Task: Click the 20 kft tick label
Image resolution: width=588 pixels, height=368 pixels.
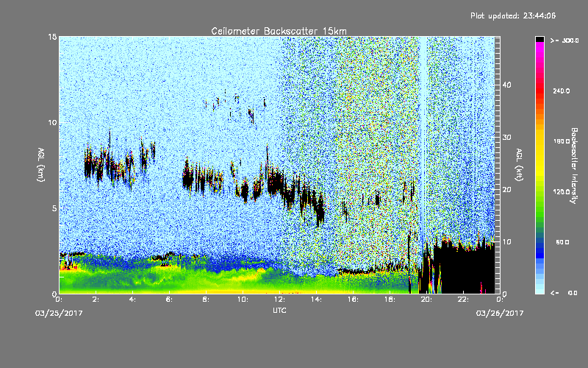Action: pos(506,190)
